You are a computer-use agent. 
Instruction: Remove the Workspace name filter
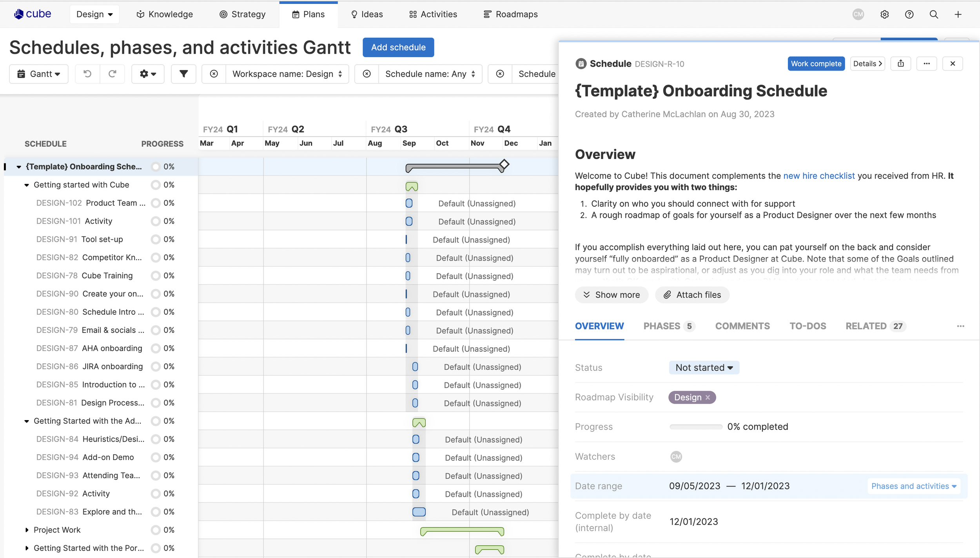click(x=214, y=74)
